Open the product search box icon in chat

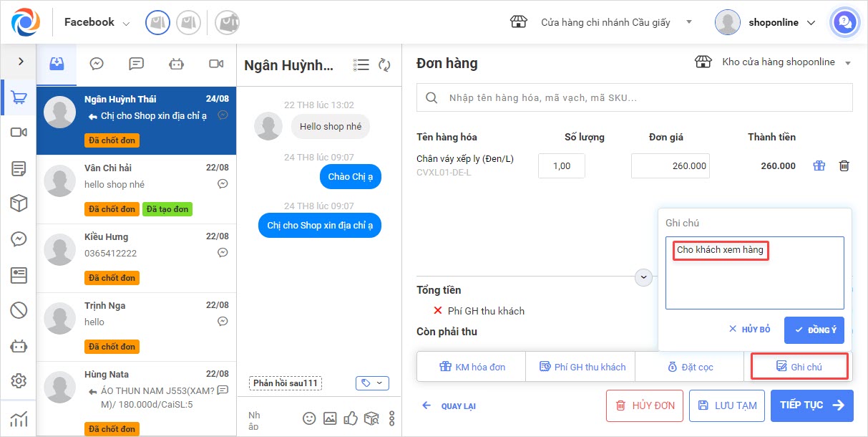point(371,418)
